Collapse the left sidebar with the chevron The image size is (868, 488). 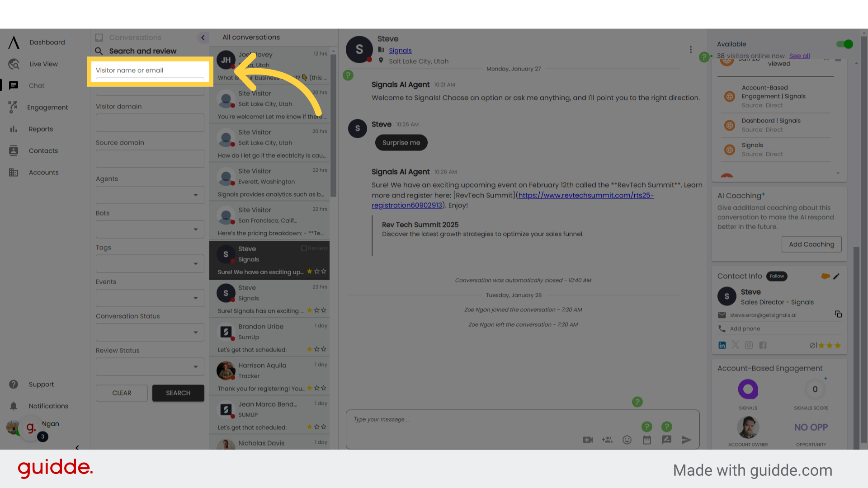(x=77, y=447)
